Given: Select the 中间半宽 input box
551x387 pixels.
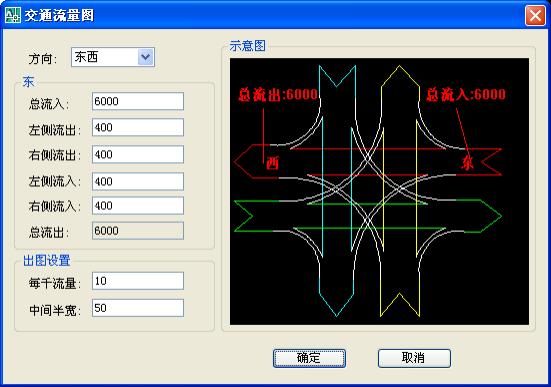Looking at the screenshot, I should coord(138,308).
